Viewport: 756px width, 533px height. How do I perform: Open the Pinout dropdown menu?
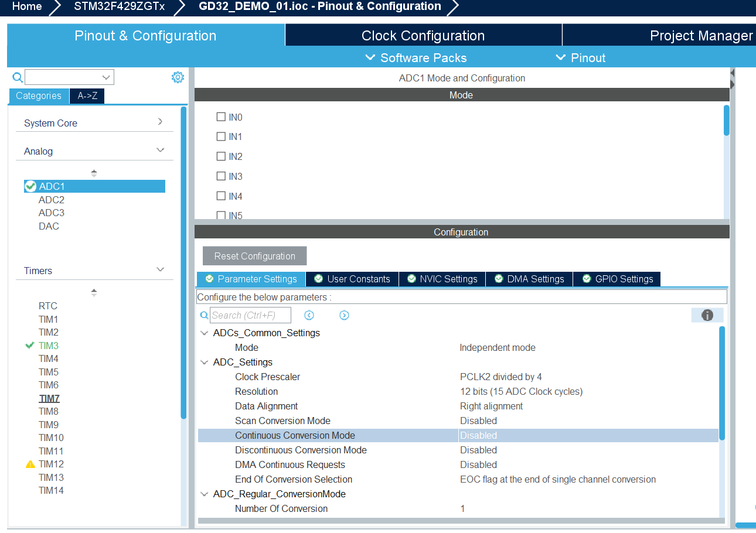pos(581,57)
